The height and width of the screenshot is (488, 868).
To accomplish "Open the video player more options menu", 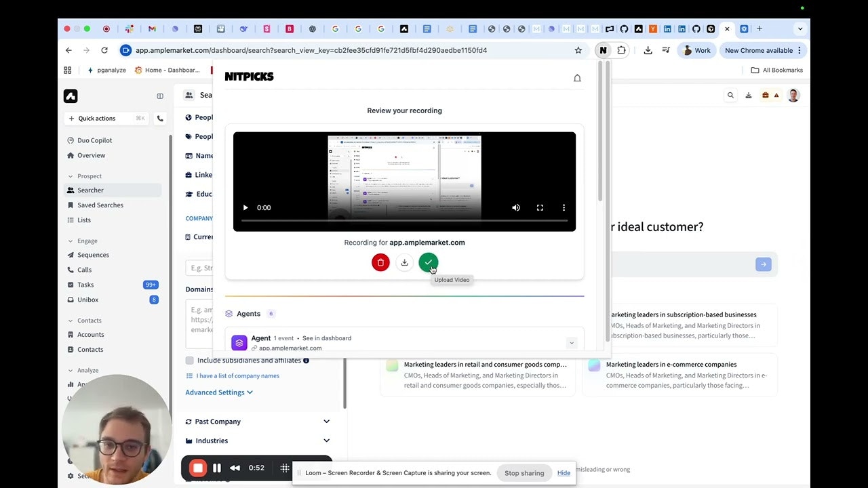I will (564, 207).
